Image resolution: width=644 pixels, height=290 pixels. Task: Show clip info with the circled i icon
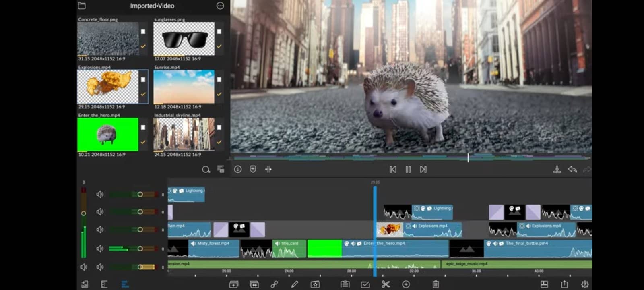238,170
